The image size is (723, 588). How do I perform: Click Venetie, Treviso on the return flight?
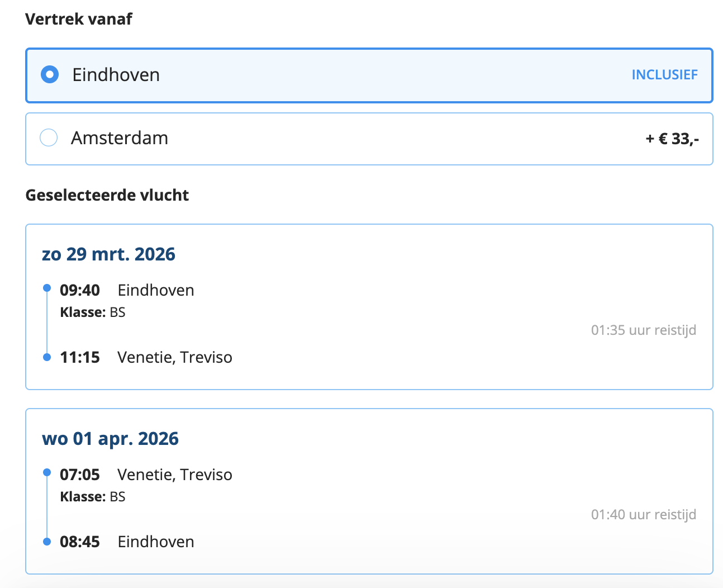(174, 475)
